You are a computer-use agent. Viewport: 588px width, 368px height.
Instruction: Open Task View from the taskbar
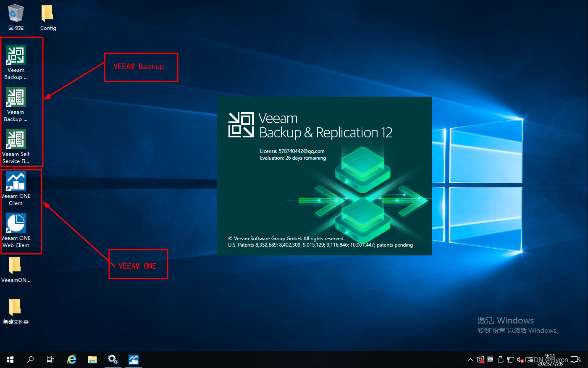(50, 360)
